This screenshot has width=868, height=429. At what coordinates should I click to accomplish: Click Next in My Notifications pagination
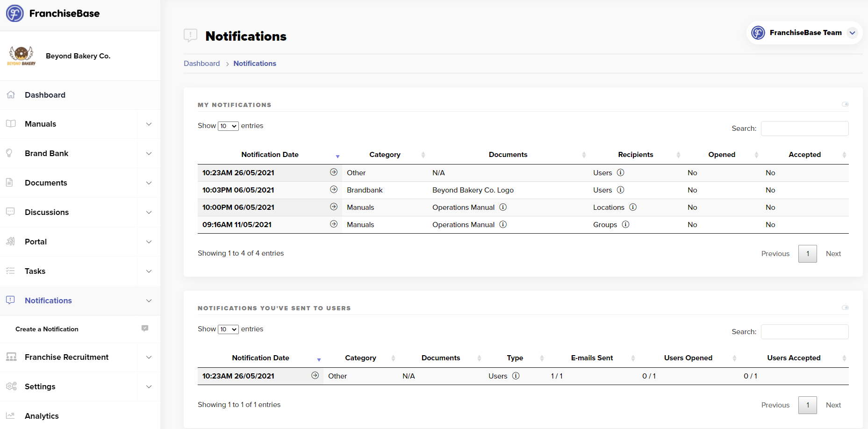(x=833, y=254)
